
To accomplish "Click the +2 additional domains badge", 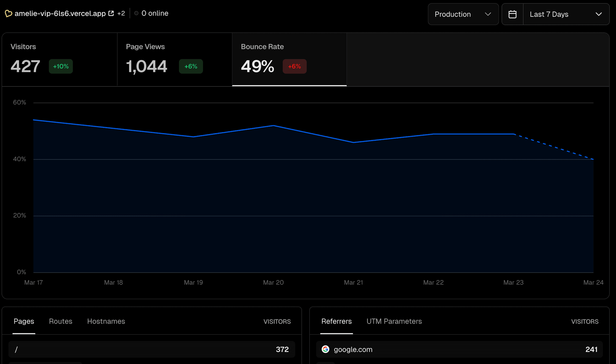I will click(121, 14).
